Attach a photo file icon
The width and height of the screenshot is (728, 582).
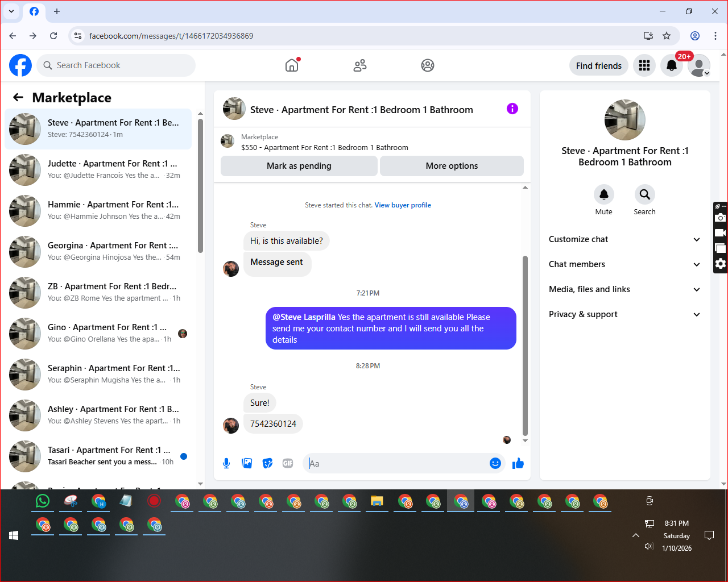tap(247, 463)
